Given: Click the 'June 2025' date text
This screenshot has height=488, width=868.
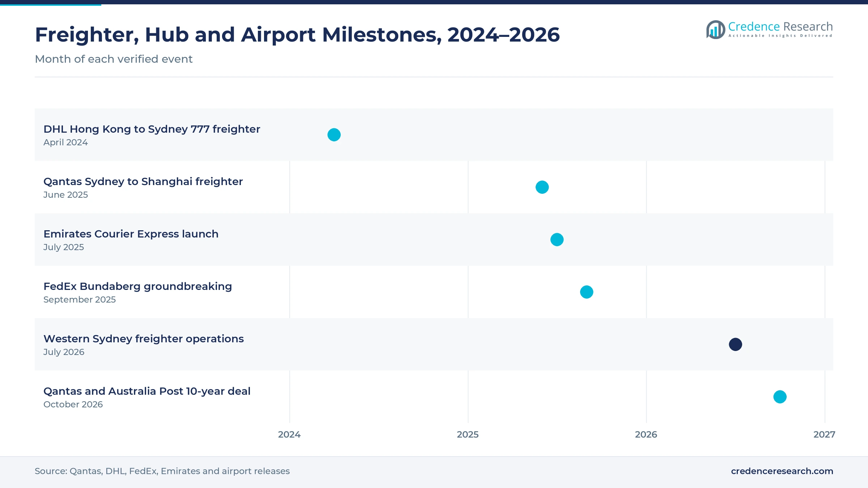Looking at the screenshot, I should pyautogui.click(x=65, y=195).
